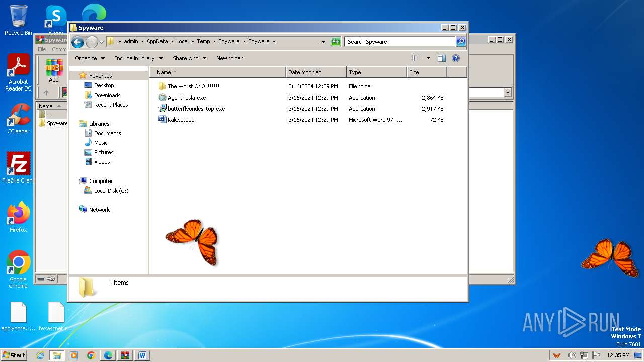
Task: Open the Organize menu
Action: point(90,58)
